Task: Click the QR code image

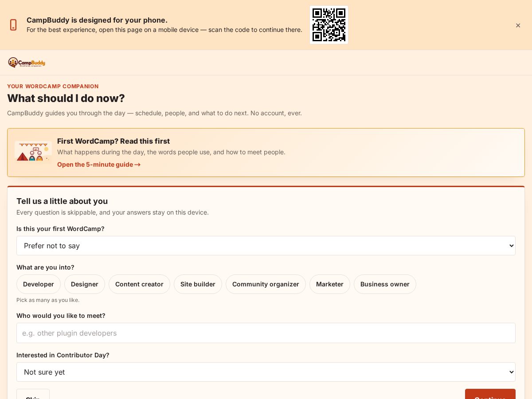Action: point(329,25)
